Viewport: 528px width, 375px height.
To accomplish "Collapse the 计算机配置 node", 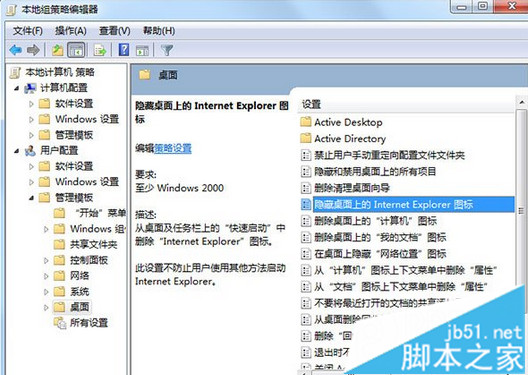I will click(x=16, y=88).
